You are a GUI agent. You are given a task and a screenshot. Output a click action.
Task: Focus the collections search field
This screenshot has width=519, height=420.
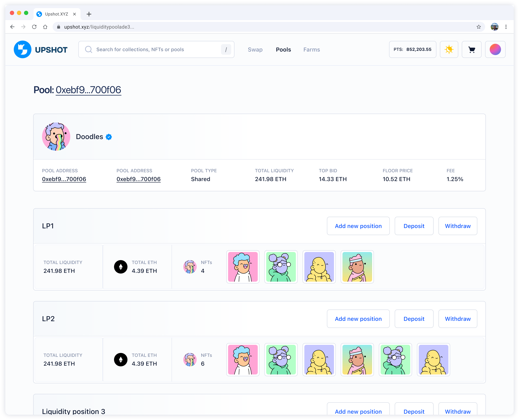click(155, 50)
